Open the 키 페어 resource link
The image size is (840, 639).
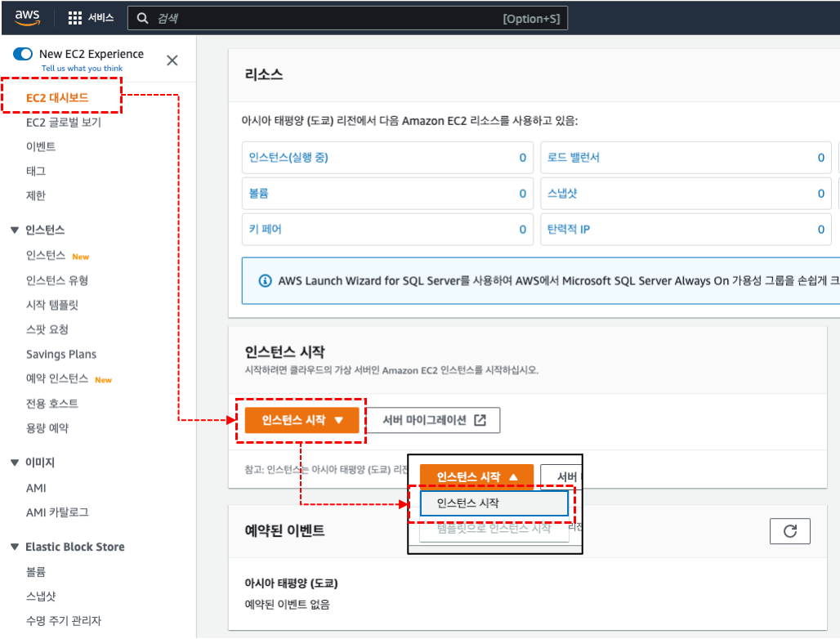click(266, 230)
